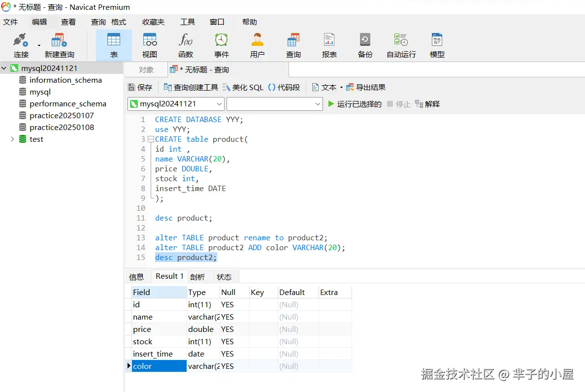Click the Extra column header
This screenshot has height=392, width=585.
tap(335, 293)
